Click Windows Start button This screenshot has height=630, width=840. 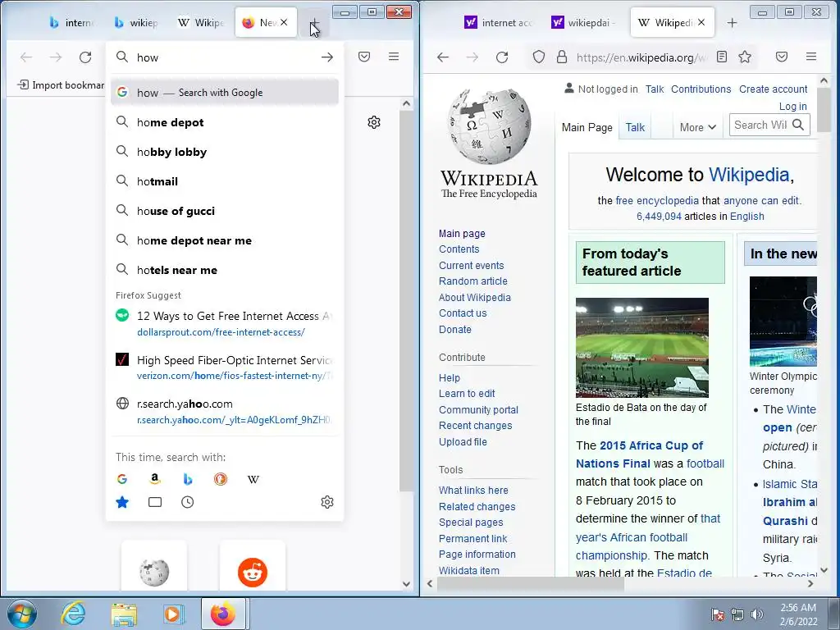pyautogui.click(x=22, y=614)
